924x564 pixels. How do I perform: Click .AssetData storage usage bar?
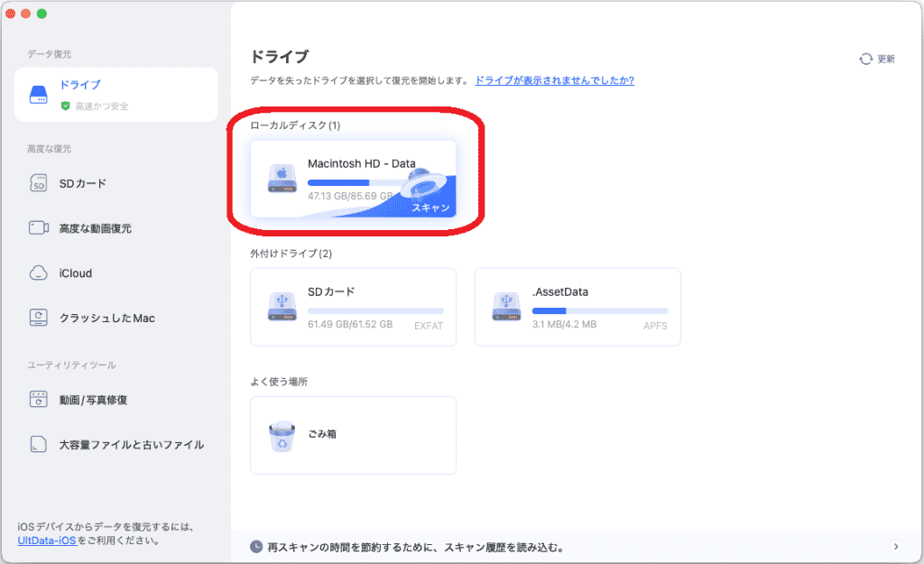point(600,310)
